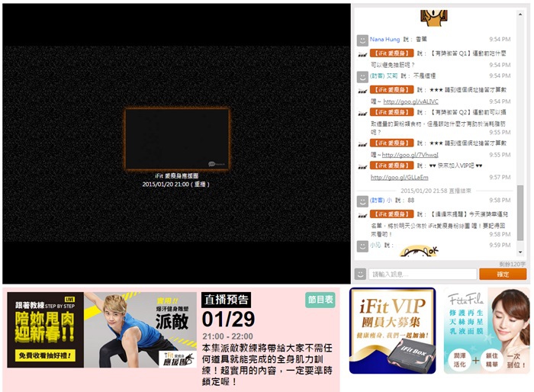Click the iFit 應援團 logo on banner
This screenshot has width=534, height=392.
pyautogui.click(x=178, y=359)
